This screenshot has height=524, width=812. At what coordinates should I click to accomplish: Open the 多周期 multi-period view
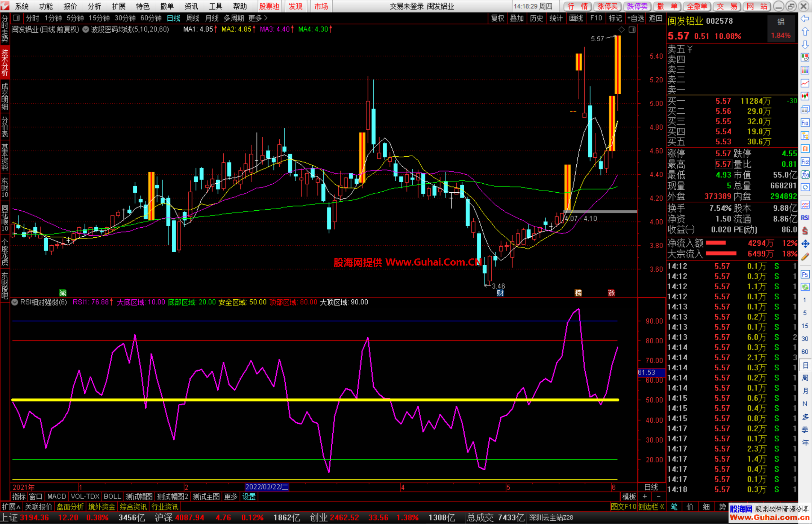[233, 18]
